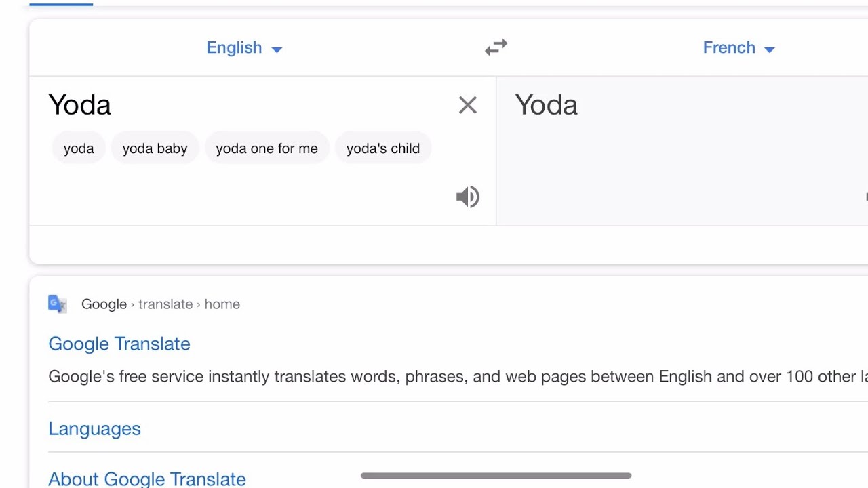Open the English source language dropdown

(235, 47)
